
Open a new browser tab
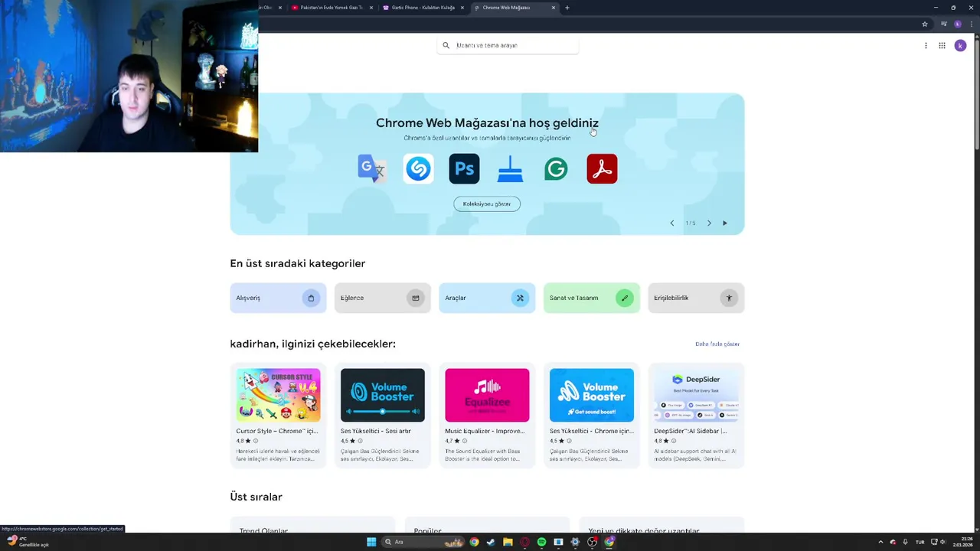click(x=567, y=8)
